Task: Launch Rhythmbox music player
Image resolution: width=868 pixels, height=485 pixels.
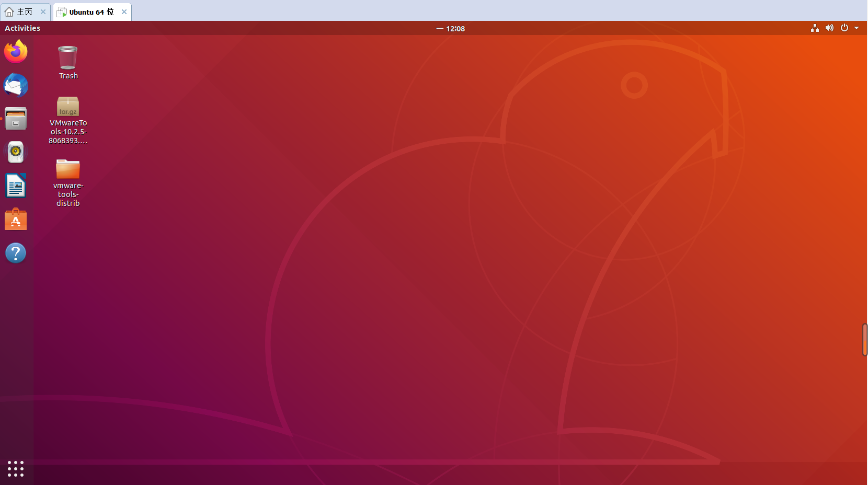Action: point(16,152)
